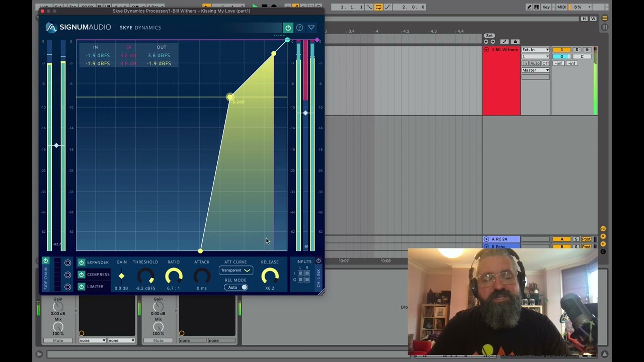Open the Att Curve Transparent dropdown
Screen dimensions: 644x362
tap(235, 270)
